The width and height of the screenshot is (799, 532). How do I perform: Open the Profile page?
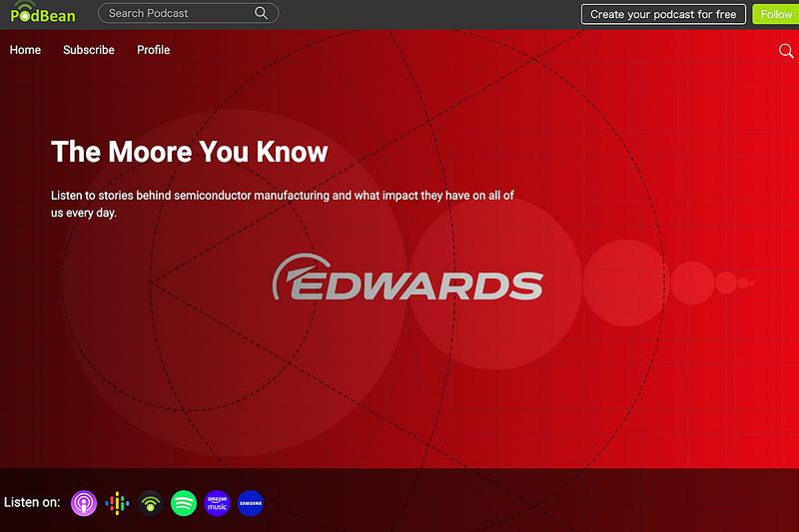point(154,50)
